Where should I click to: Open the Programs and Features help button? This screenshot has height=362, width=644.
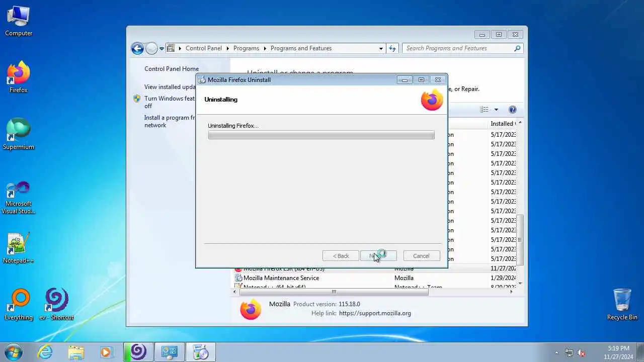[513, 110]
